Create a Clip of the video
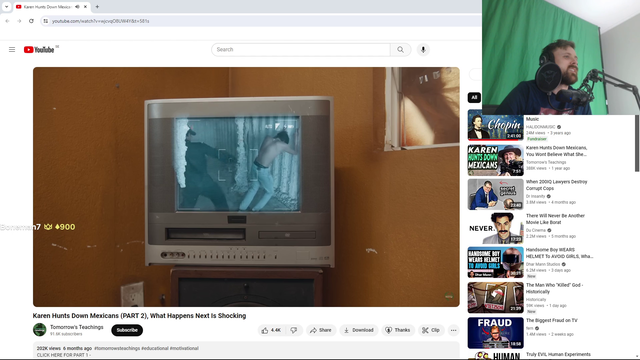Image resolution: width=640 pixels, height=360 pixels. click(x=431, y=330)
